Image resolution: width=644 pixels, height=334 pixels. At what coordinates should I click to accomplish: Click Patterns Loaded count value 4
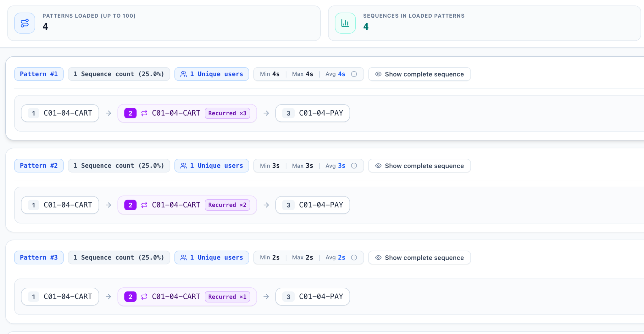pyautogui.click(x=45, y=26)
